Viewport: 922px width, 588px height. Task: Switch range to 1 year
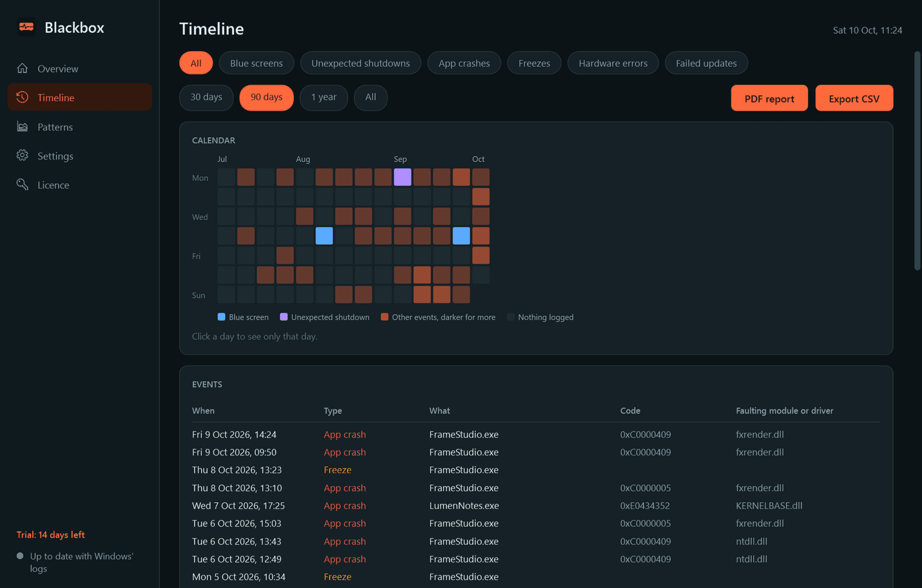pyautogui.click(x=324, y=97)
